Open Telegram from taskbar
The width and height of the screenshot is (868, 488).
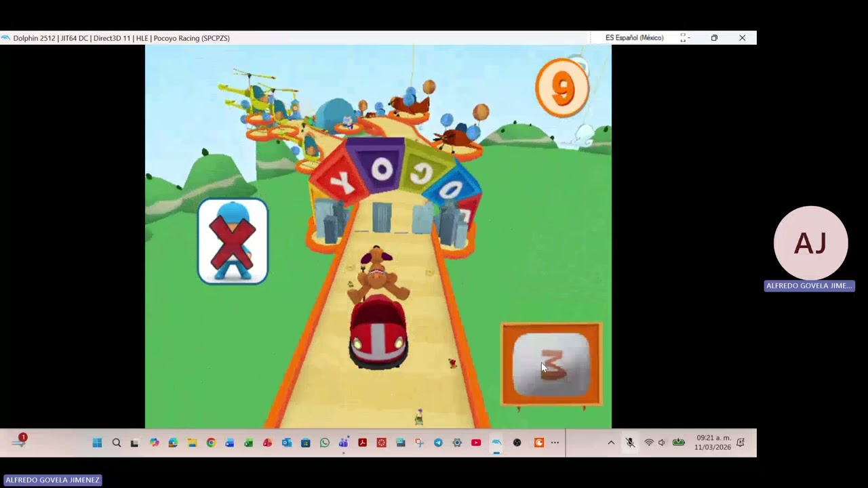(x=438, y=443)
